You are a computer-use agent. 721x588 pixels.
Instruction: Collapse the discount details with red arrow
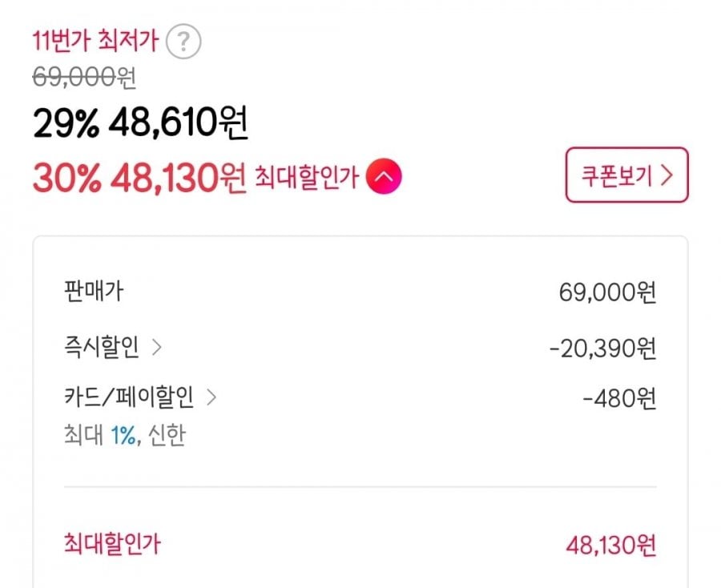coord(384,178)
